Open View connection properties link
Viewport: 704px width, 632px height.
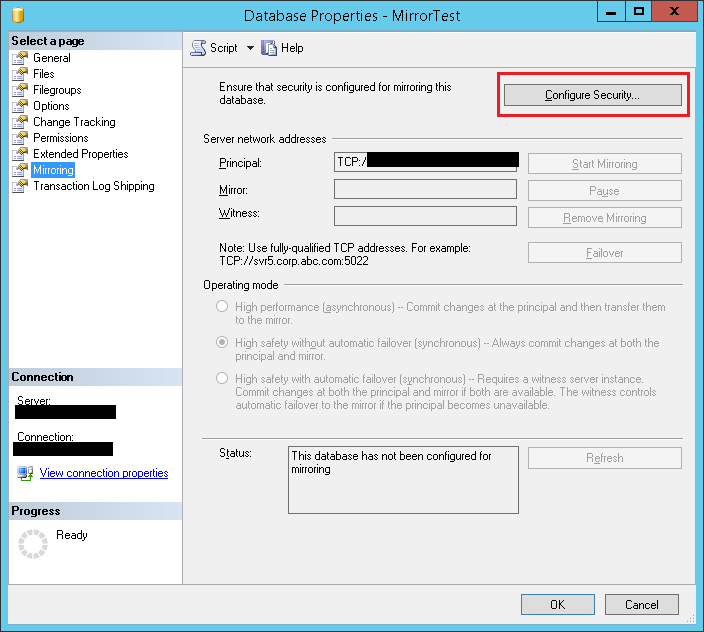pos(104,473)
